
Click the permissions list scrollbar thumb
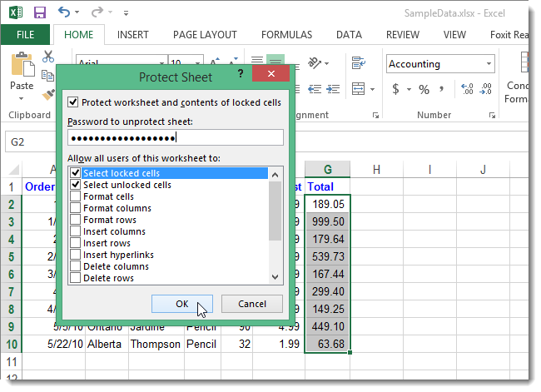click(275, 211)
